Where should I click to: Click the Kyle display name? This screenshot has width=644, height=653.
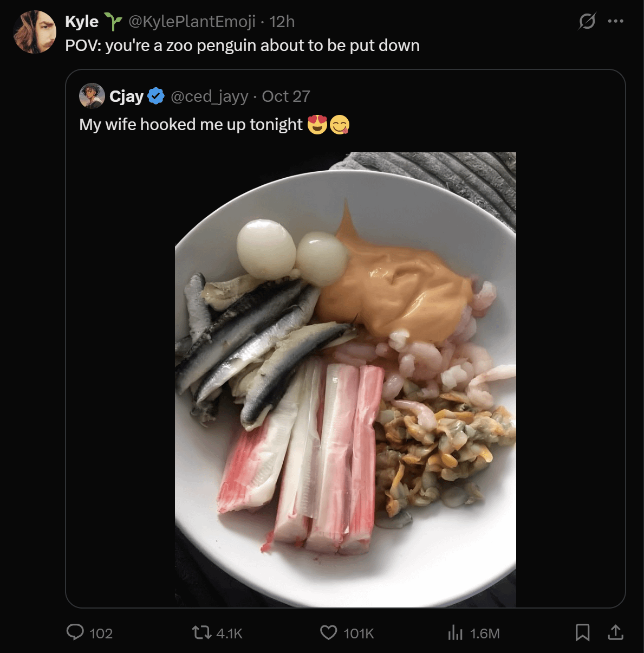[x=82, y=22]
